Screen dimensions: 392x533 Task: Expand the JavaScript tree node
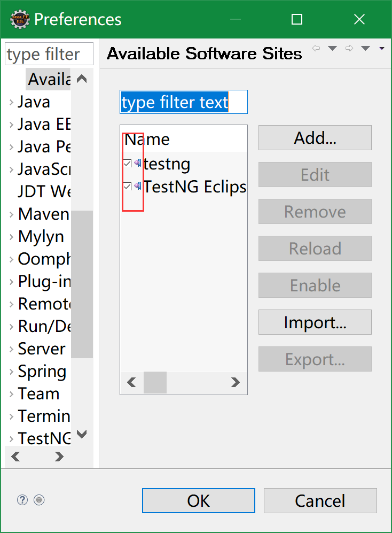coord(11,169)
